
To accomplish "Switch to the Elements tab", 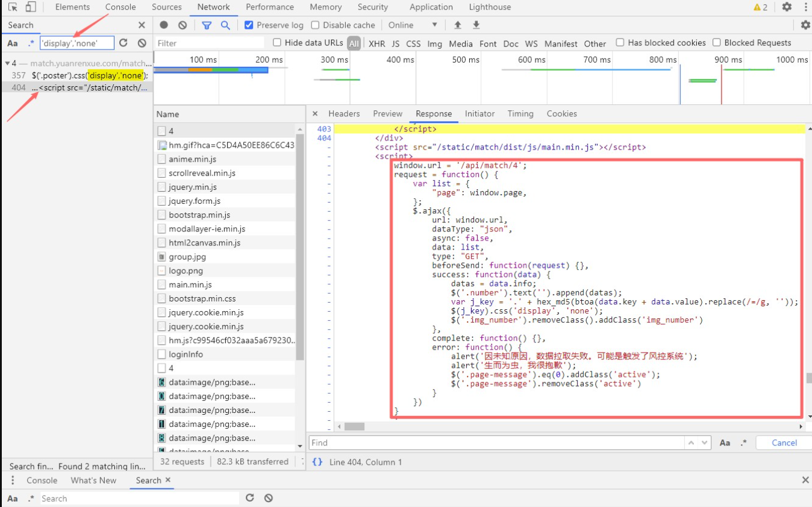I will (72, 7).
